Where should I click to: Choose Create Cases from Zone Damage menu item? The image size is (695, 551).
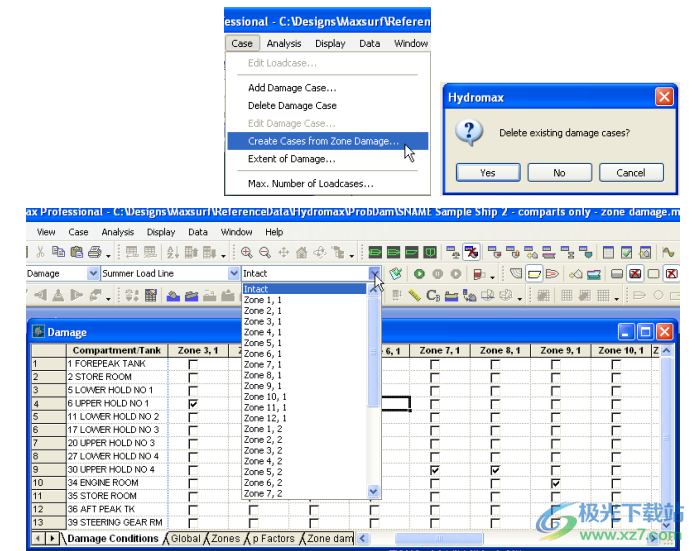point(328,141)
